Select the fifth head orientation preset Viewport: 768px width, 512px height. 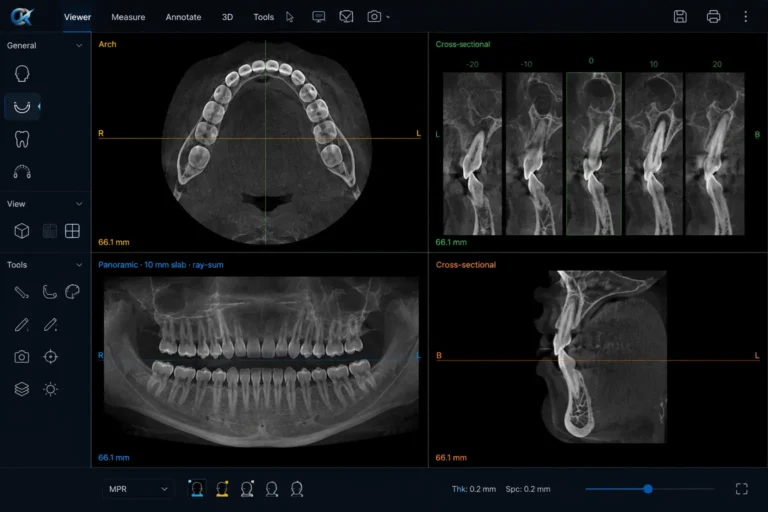pos(297,489)
